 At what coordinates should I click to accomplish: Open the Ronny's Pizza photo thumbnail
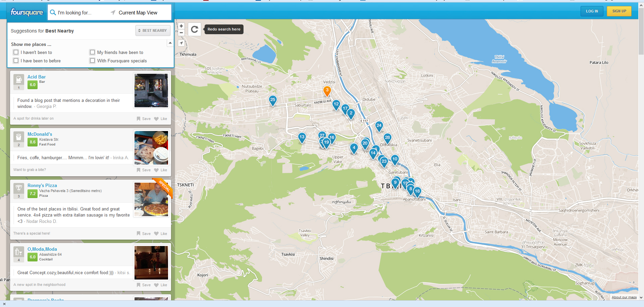[x=151, y=199]
